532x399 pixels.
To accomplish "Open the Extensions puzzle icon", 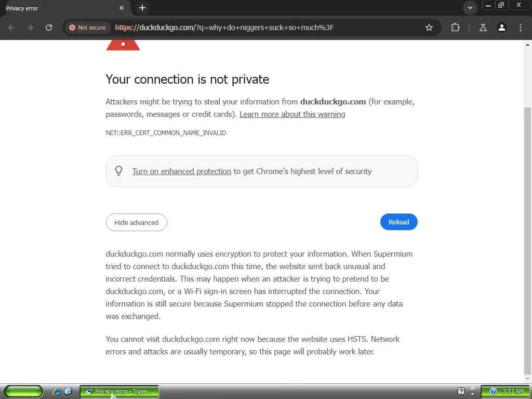I will coord(456,28).
